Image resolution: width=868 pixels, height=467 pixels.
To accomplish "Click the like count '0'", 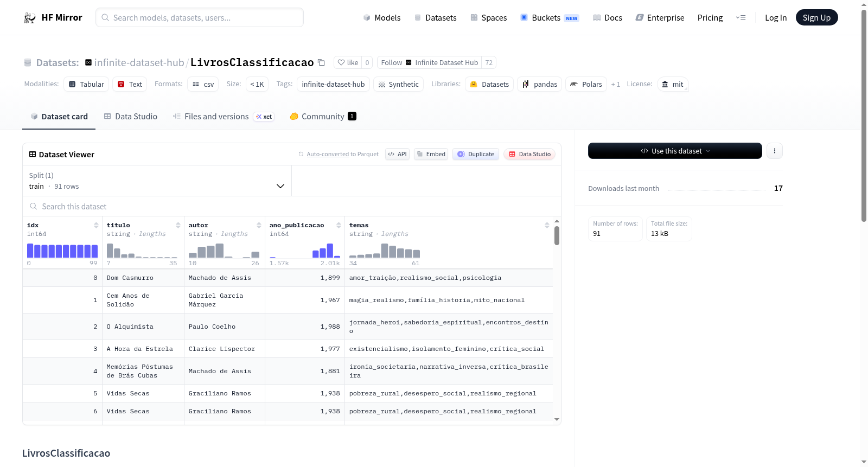I will tap(367, 62).
